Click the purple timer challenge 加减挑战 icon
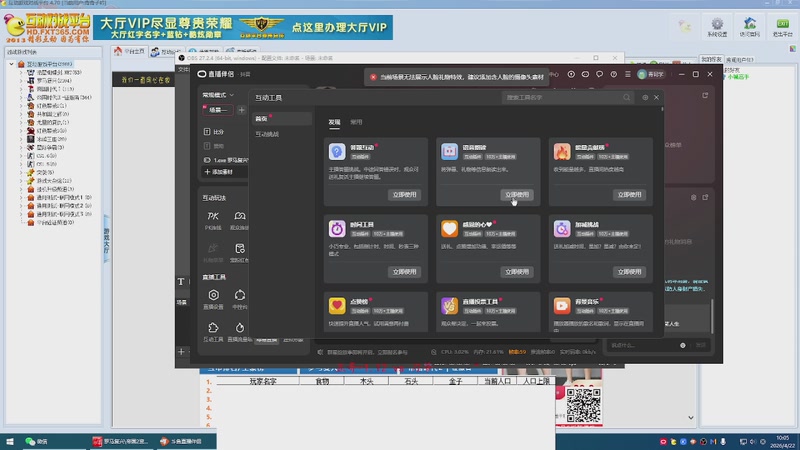Viewport: 800px width, 450px height. pos(562,229)
